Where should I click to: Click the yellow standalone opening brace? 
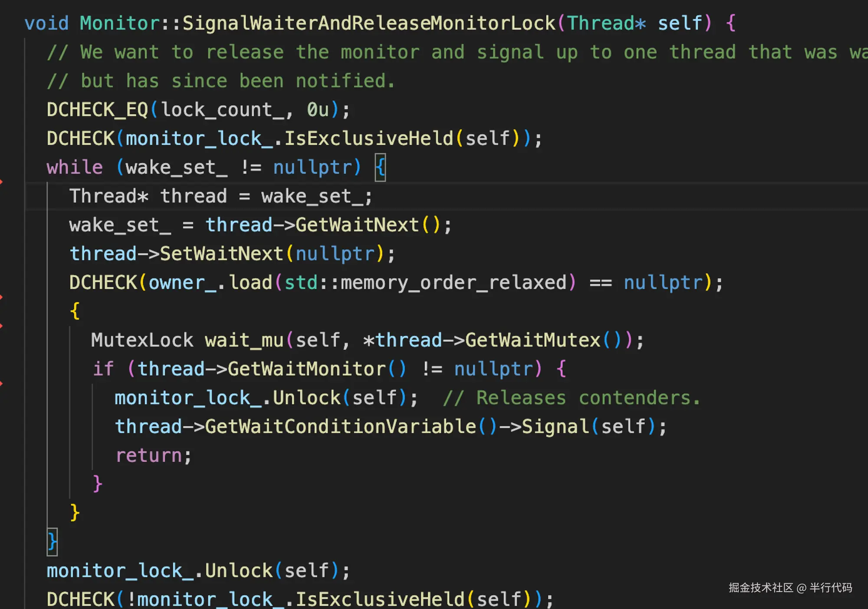75,311
